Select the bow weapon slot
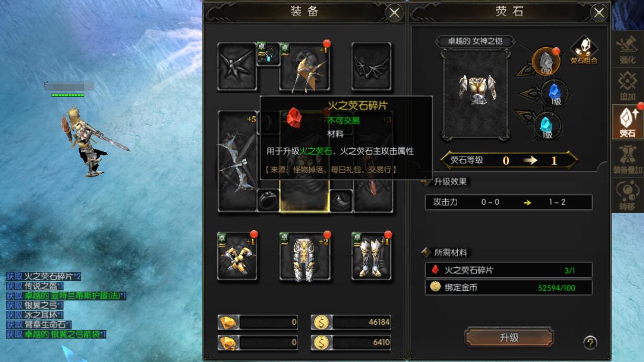Screen dimensions: 644x362 [x=237, y=161]
